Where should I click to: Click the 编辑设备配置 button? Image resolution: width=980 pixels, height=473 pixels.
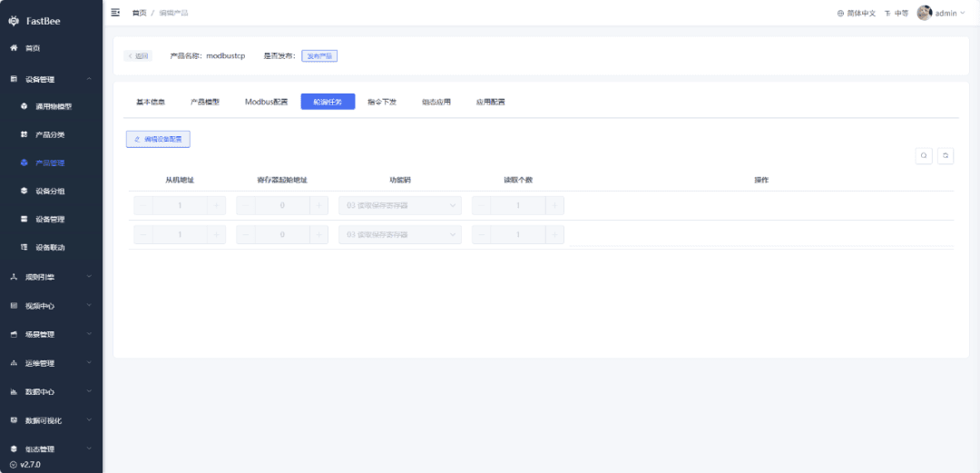(158, 140)
